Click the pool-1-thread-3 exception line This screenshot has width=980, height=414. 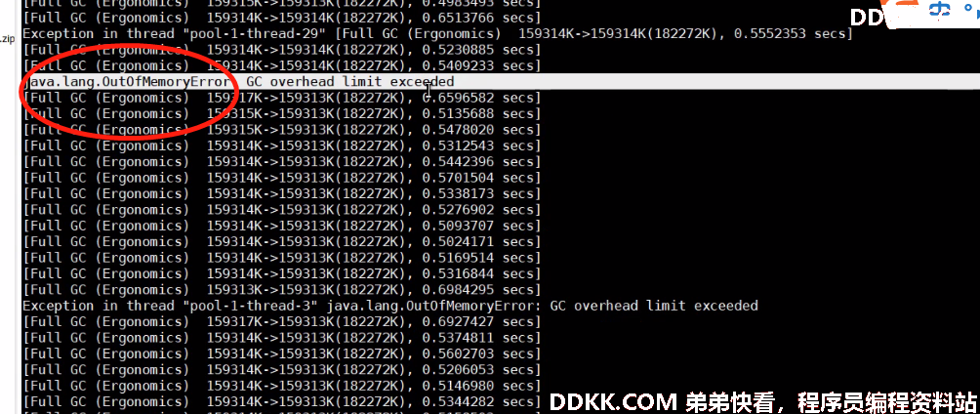(x=390, y=306)
